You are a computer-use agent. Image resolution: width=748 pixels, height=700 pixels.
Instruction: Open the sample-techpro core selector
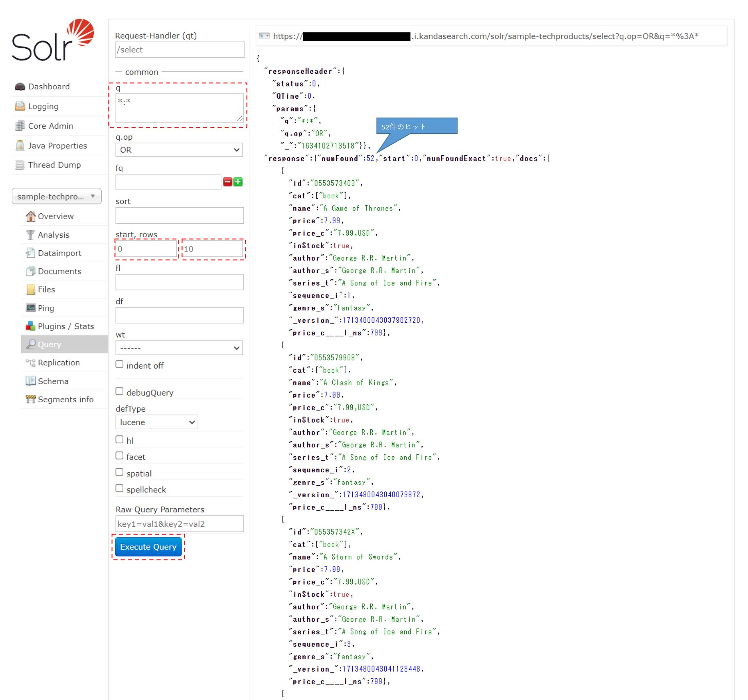(x=57, y=196)
